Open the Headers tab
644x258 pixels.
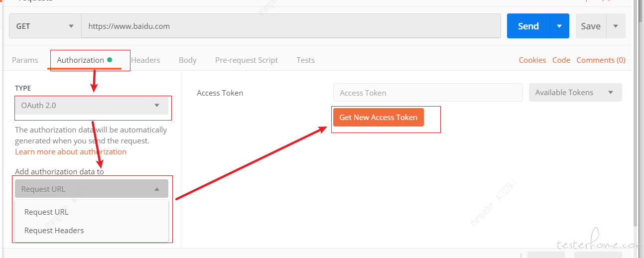tap(145, 60)
